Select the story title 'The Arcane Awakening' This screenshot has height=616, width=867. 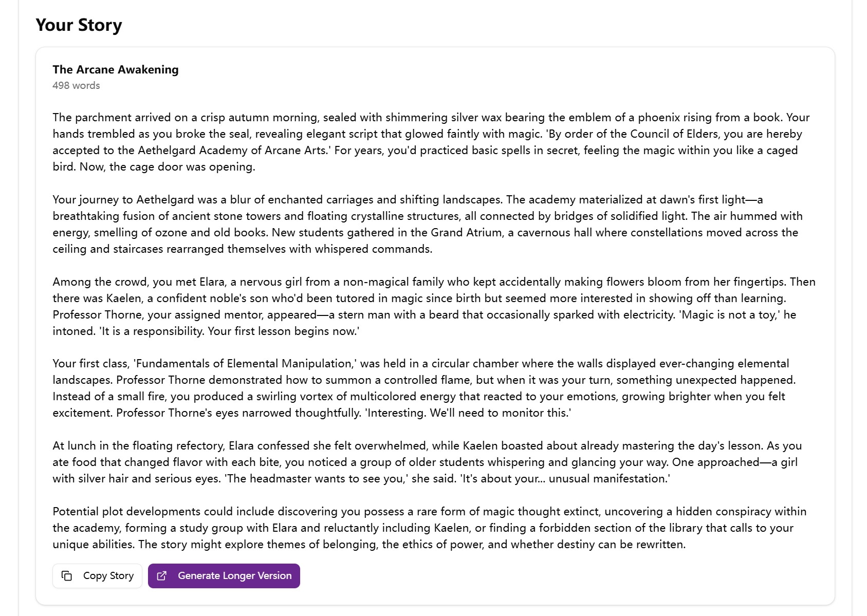(x=115, y=70)
